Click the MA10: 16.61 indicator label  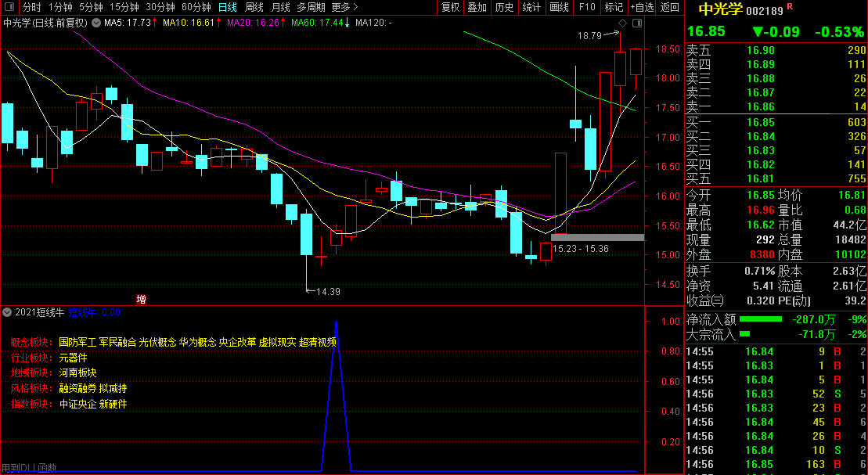pyautogui.click(x=189, y=23)
